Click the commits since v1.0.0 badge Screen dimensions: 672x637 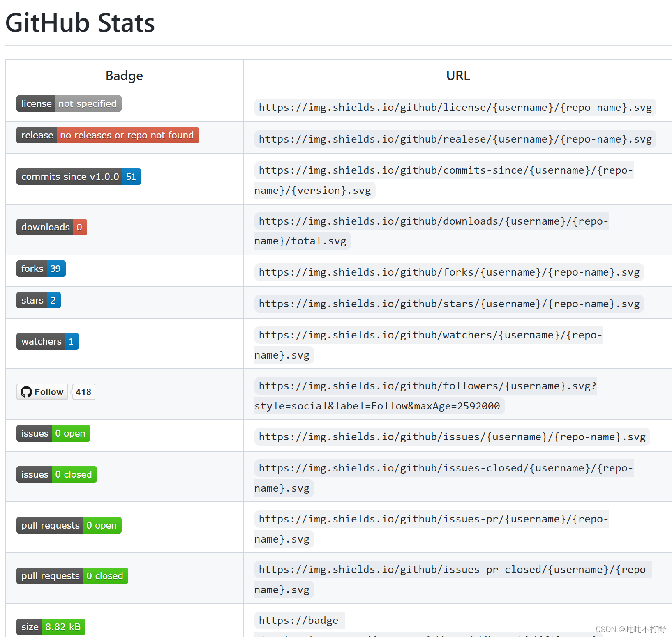[79, 177]
